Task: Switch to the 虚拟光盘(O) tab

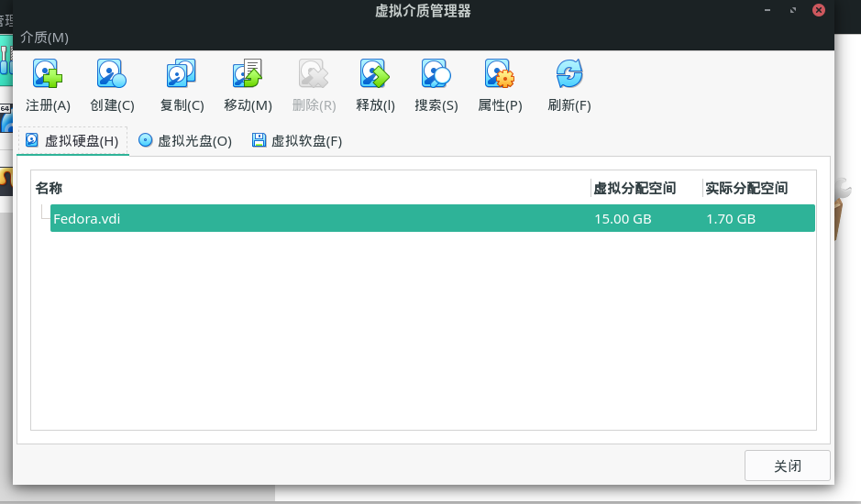Action: click(x=185, y=141)
